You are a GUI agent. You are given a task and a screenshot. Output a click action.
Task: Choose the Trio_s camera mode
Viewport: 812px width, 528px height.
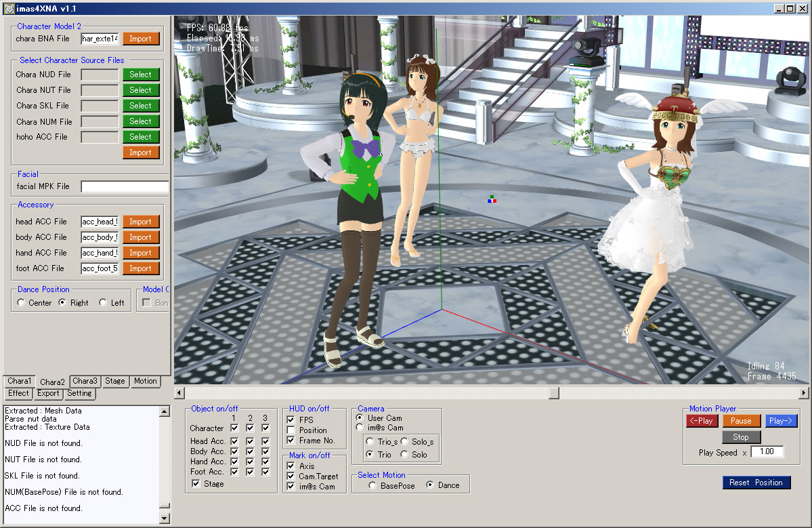point(370,441)
